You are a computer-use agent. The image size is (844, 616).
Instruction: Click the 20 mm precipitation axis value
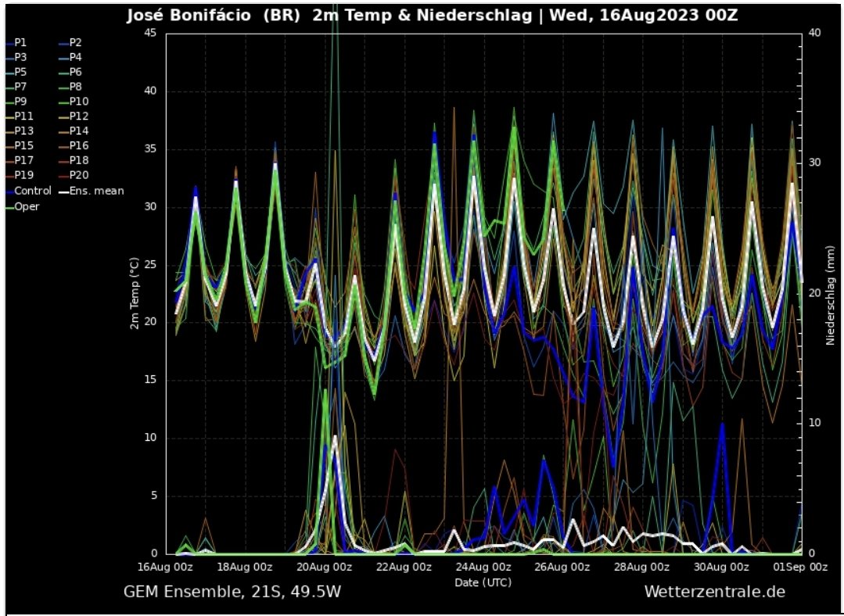pyautogui.click(x=815, y=292)
